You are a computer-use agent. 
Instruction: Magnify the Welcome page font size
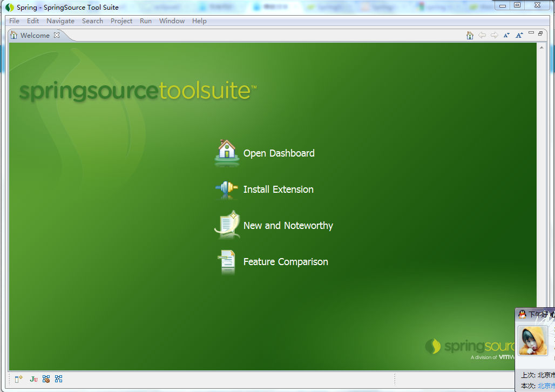click(x=519, y=35)
